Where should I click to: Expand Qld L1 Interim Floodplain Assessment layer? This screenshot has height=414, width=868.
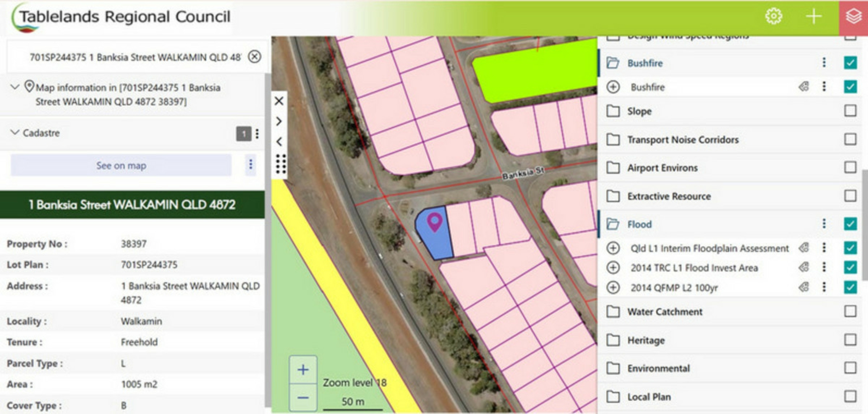pyautogui.click(x=613, y=248)
